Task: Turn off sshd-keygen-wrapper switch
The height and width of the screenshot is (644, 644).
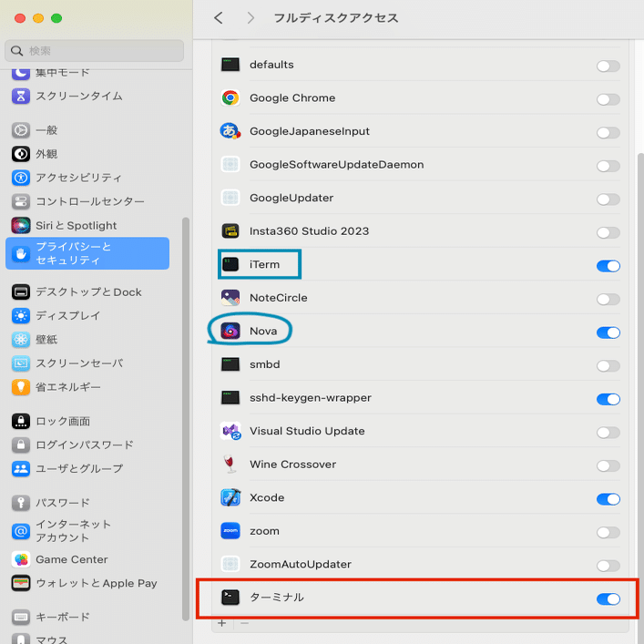Action: pos(608,399)
